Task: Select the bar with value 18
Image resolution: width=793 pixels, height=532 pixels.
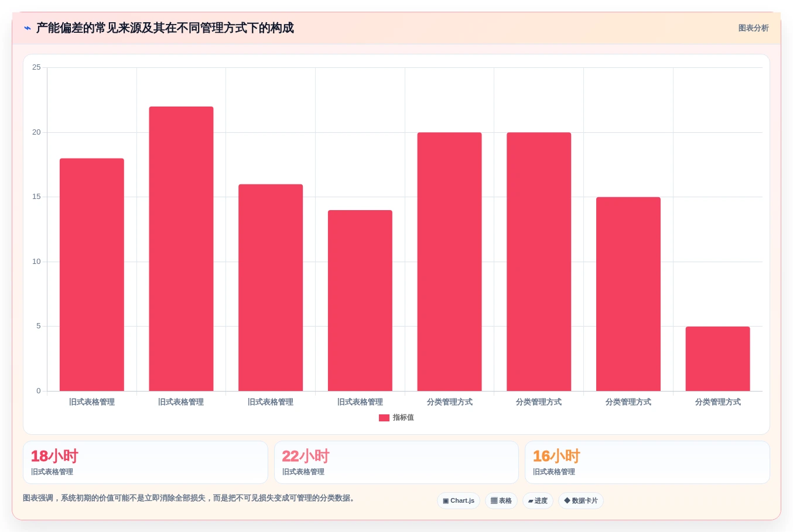Action: point(92,274)
